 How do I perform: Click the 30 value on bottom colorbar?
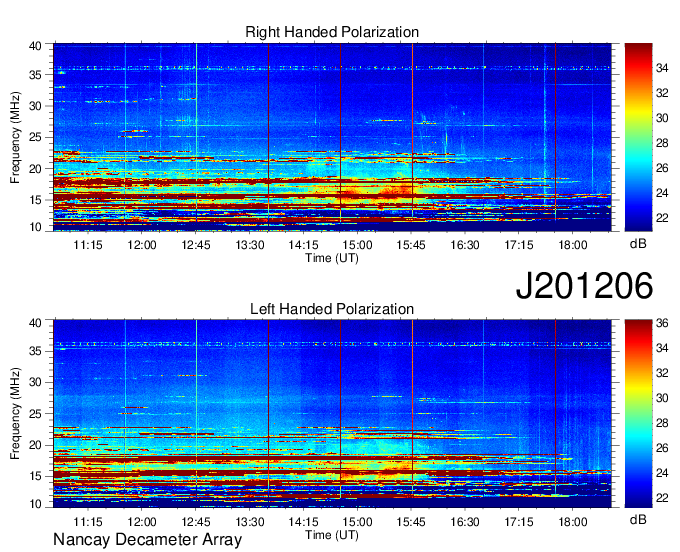pyautogui.click(x=662, y=398)
